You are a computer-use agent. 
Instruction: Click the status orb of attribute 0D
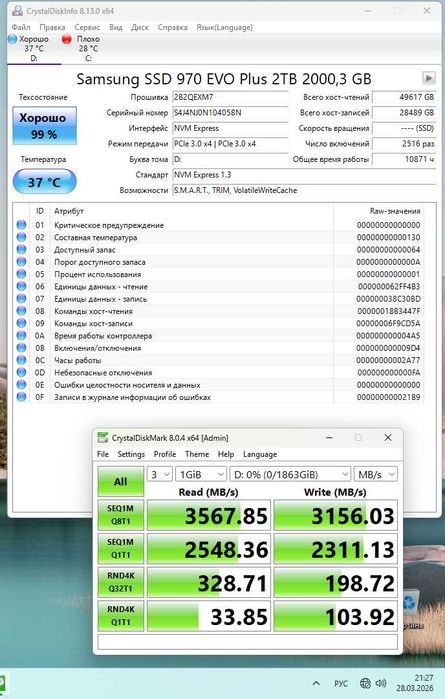(21, 372)
